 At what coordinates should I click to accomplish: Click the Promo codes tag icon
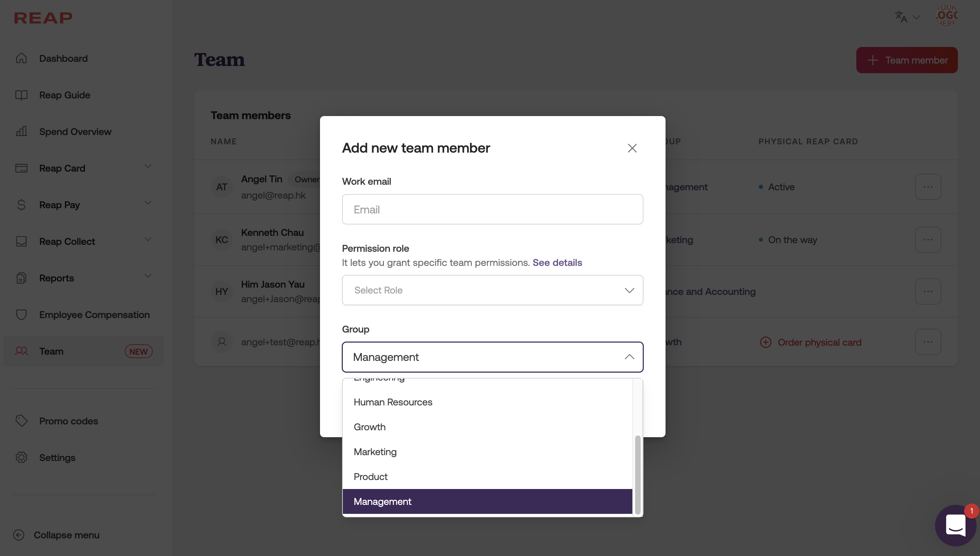click(x=21, y=420)
